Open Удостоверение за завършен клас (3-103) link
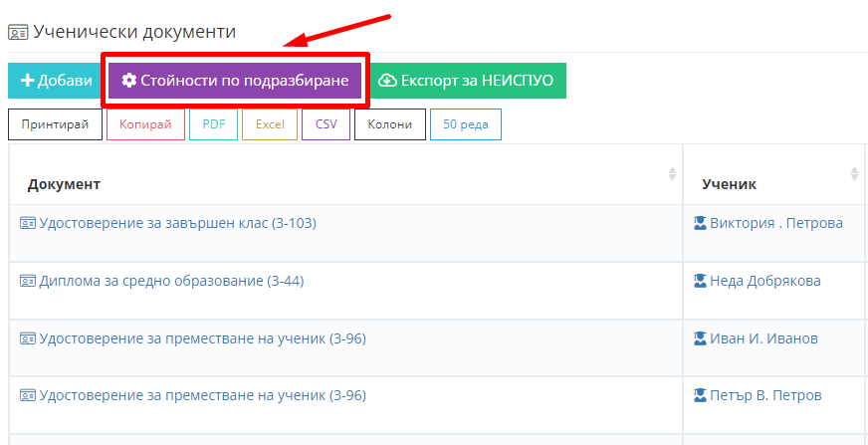Viewport: 868px width, 445px height. [x=178, y=224]
